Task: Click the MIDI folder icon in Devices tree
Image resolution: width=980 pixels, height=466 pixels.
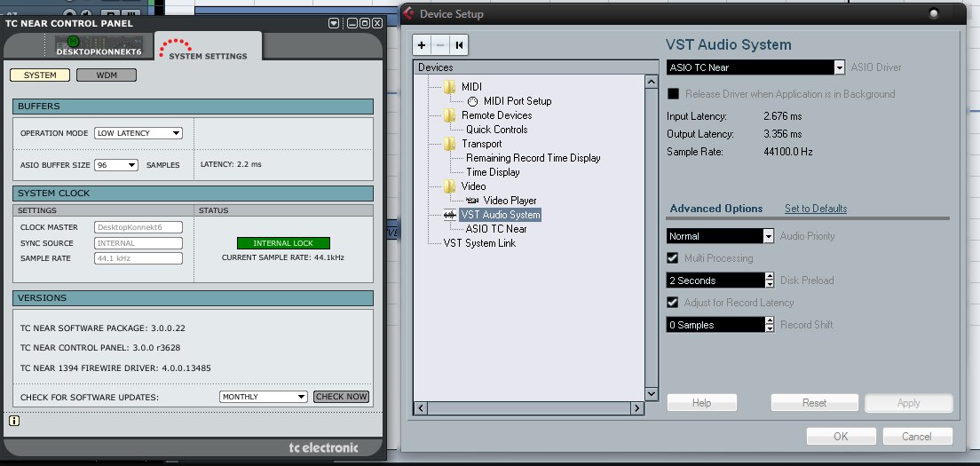Action: pyautogui.click(x=450, y=87)
